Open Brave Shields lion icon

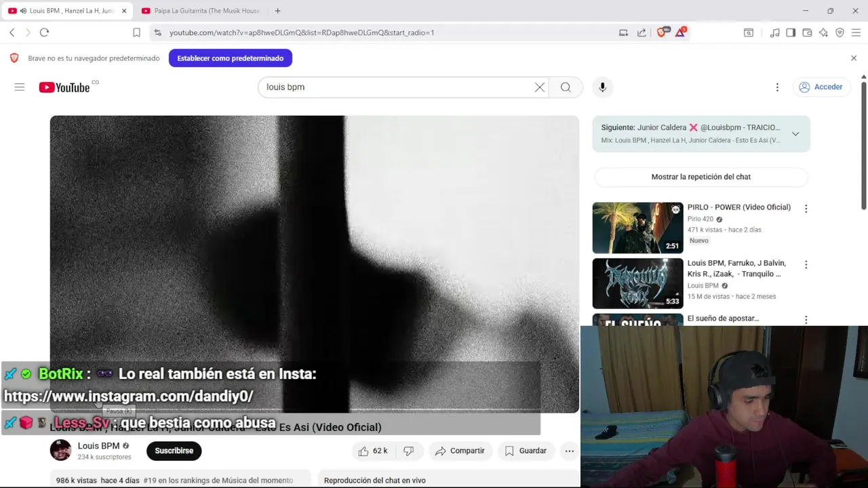pos(663,32)
